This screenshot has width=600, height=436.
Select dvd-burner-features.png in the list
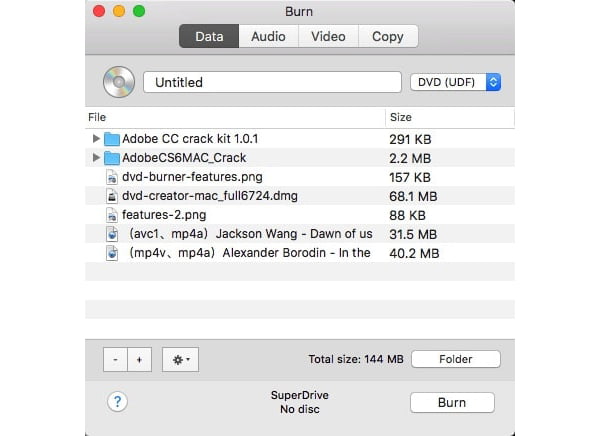click(x=192, y=177)
